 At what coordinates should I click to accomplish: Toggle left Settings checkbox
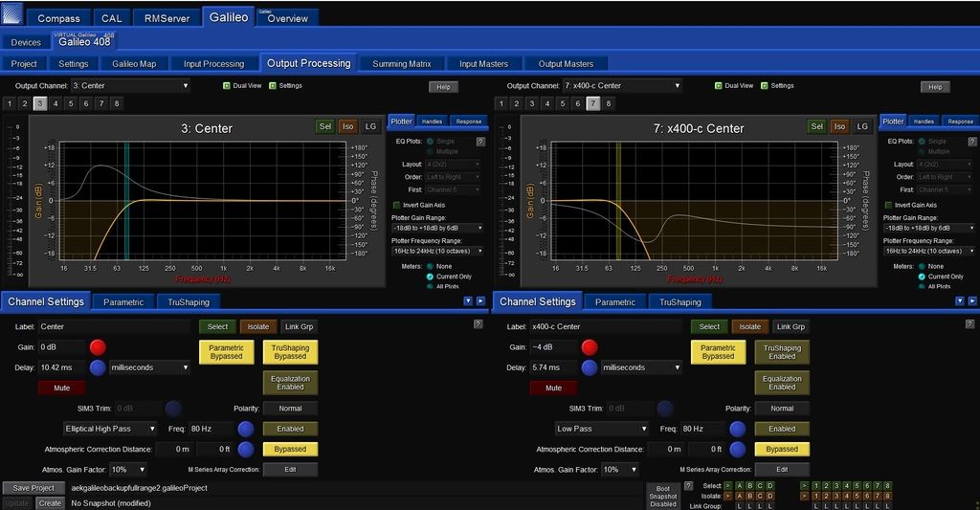pyautogui.click(x=273, y=85)
